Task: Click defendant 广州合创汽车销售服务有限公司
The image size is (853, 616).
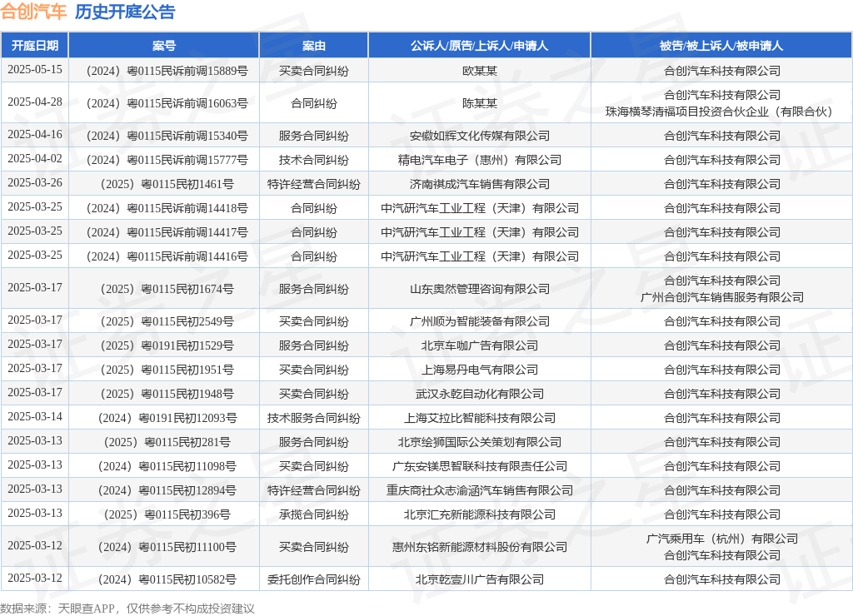Action: coord(721,297)
